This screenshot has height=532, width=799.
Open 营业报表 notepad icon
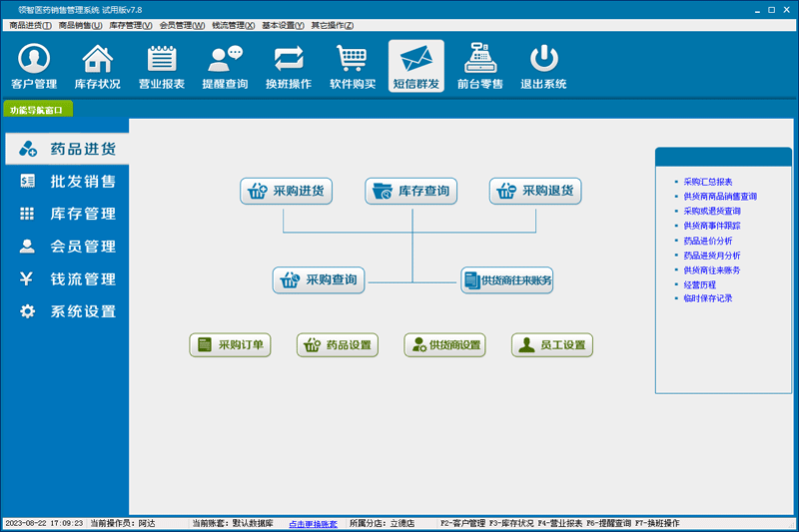[x=162, y=66]
